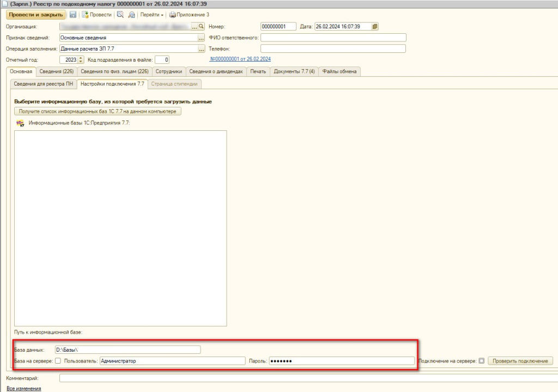
Task: Click the document postings report icon
Action: [120, 15]
